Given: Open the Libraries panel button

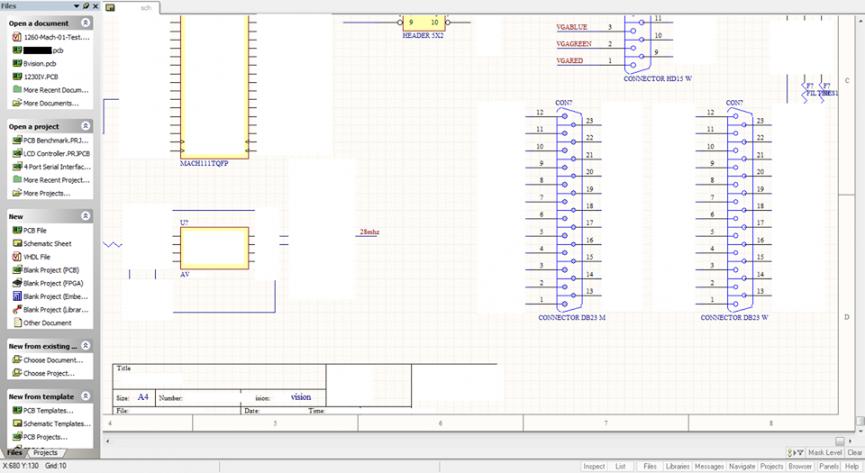Looking at the screenshot, I should (677, 466).
